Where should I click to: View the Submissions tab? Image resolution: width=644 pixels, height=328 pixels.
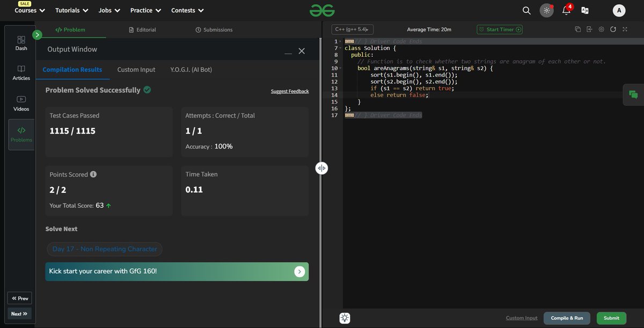pos(214,29)
